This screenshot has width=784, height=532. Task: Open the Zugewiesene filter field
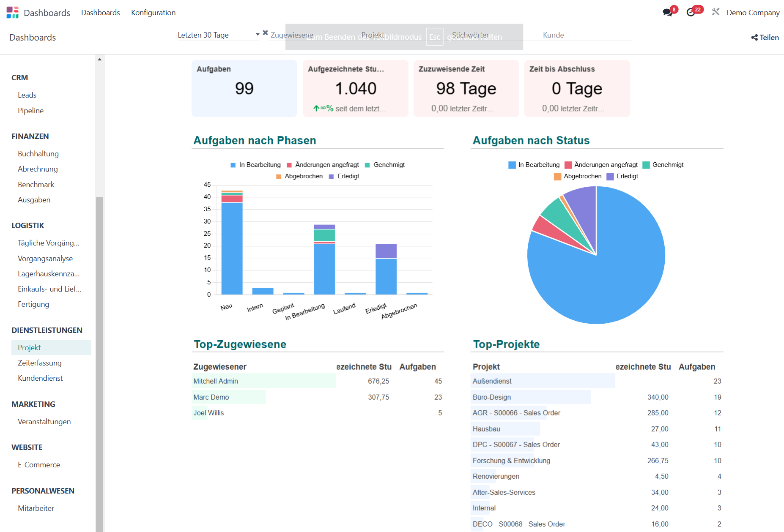coord(292,35)
